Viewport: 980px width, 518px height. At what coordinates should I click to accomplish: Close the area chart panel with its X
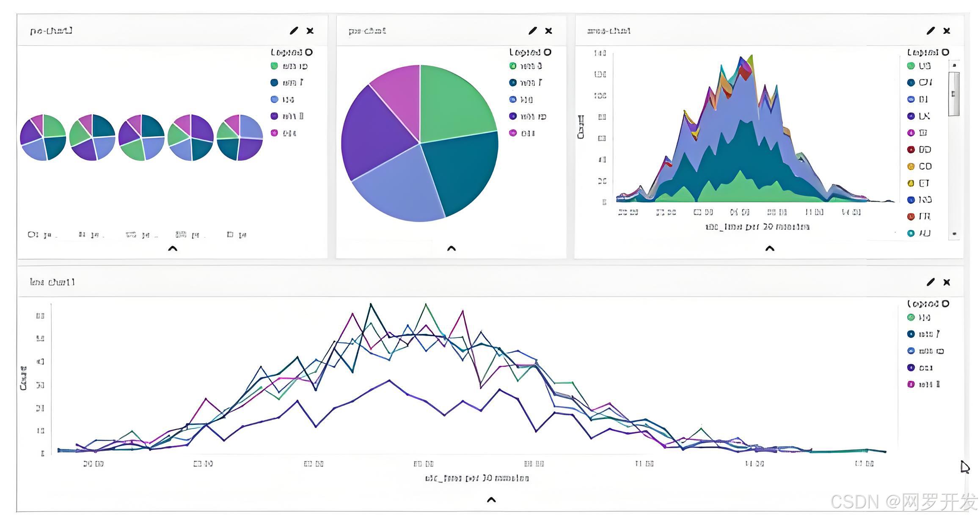tap(947, 30)
